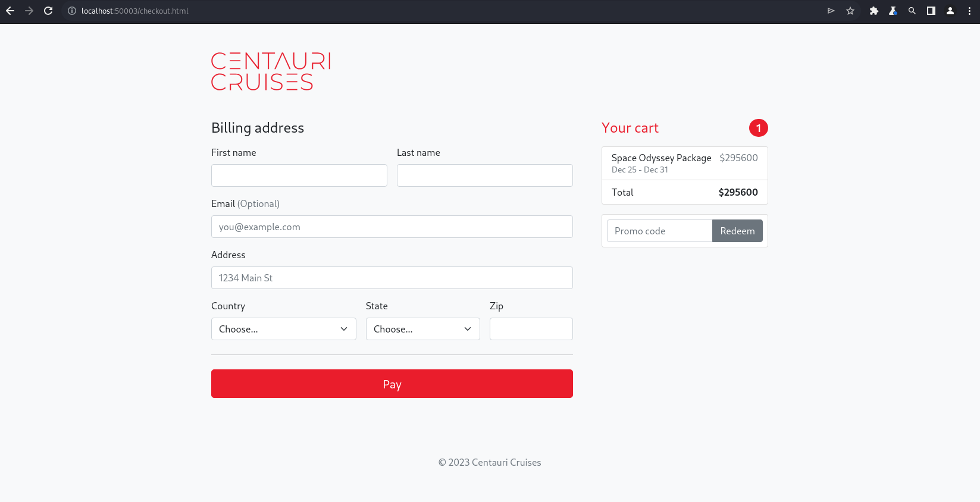Image resolution: width=980 pixels, height=502 pixels.
Task: Click the Promo code input
Action: click(659, 231)
